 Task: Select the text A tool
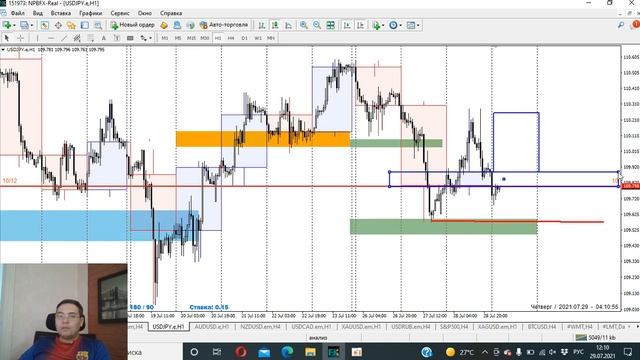click(x=104, y=38)
